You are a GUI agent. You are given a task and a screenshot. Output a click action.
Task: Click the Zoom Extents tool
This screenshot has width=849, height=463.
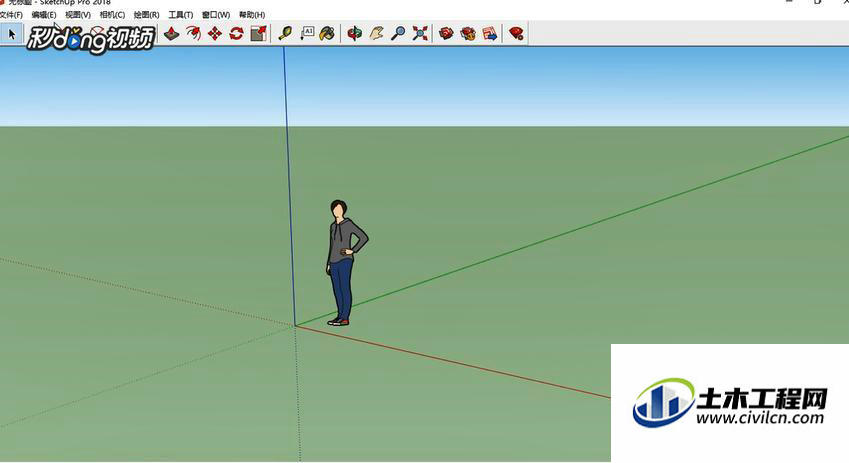(420, 34)
